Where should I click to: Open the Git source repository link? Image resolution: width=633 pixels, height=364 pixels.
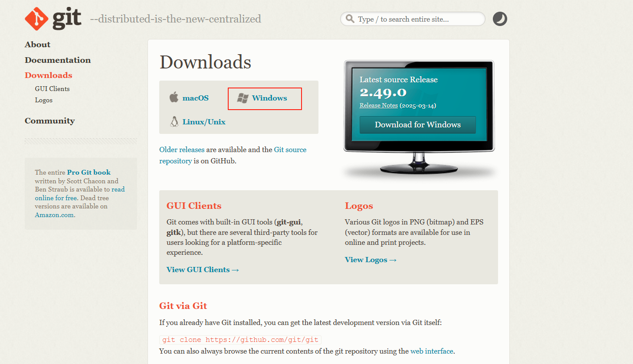click(x=233, y=155)
